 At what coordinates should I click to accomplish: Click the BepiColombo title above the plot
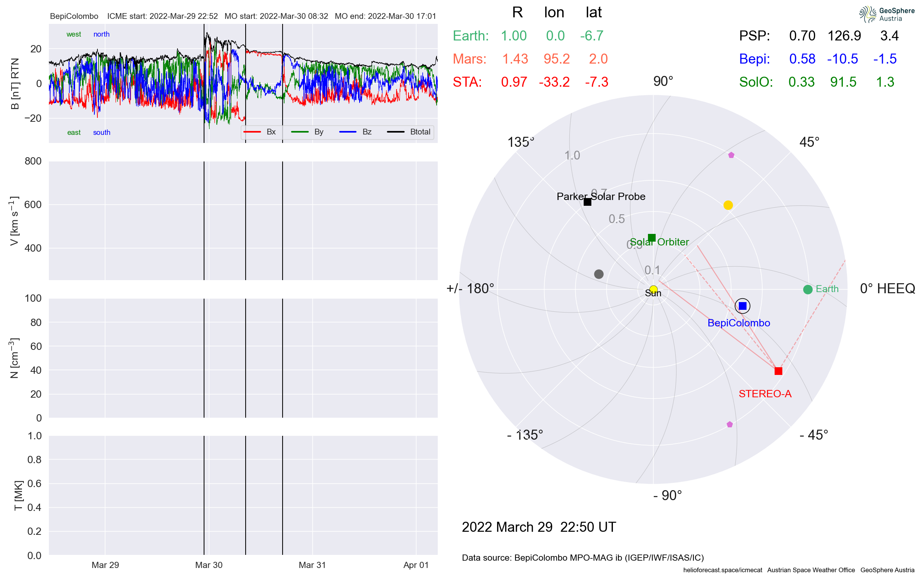(74, 16)
